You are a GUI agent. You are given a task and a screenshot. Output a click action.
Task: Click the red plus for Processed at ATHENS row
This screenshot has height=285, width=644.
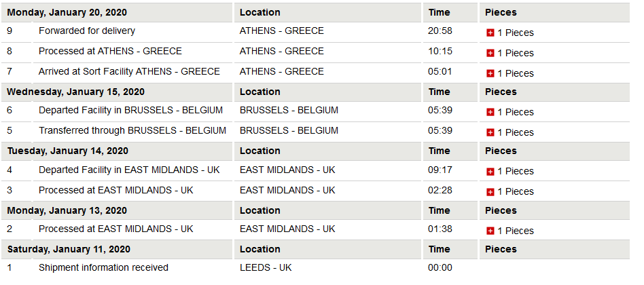490,54
